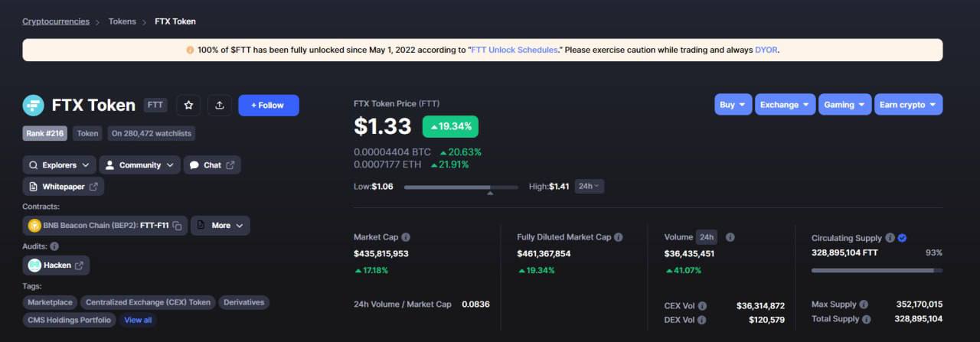This screenshot has width=980, height=342.
Task: Click the Circulating Supply info icon
Action: click(890, 238)
